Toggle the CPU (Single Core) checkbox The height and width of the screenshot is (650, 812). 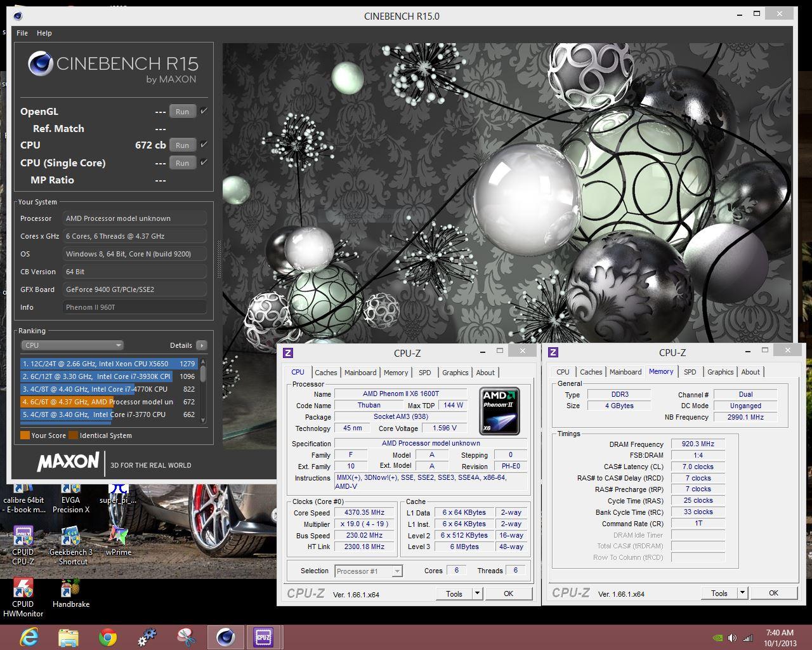tap(204, 162)
